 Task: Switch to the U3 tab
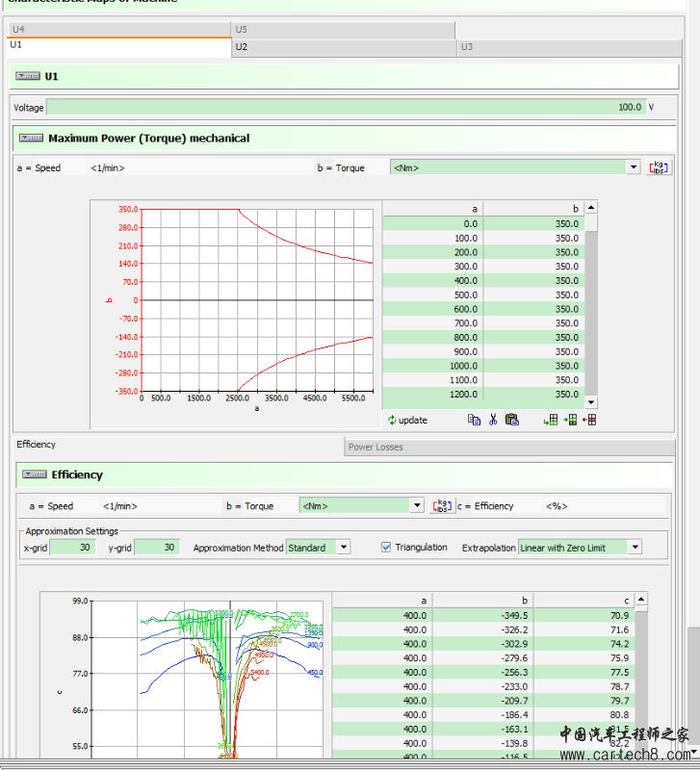[569, 47]
